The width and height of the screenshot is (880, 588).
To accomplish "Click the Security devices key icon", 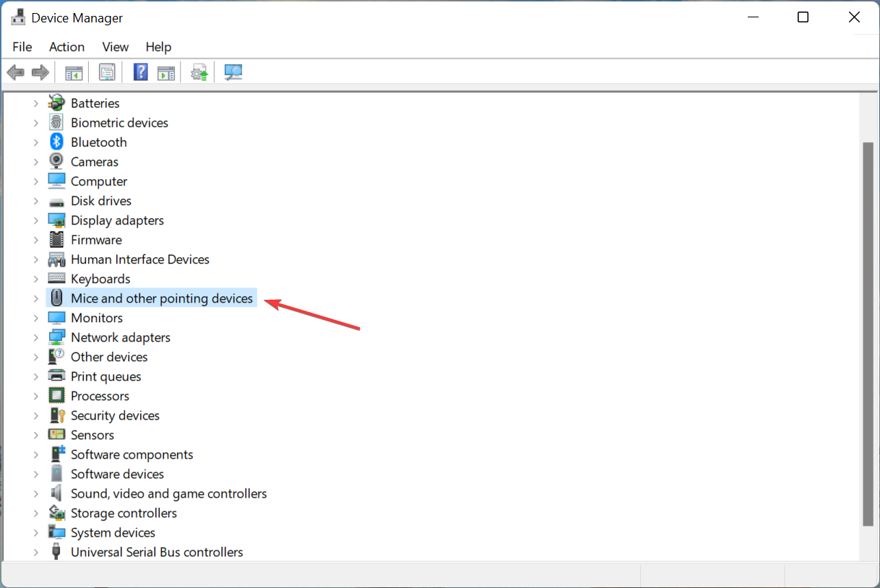I will [x=56, y=415].
